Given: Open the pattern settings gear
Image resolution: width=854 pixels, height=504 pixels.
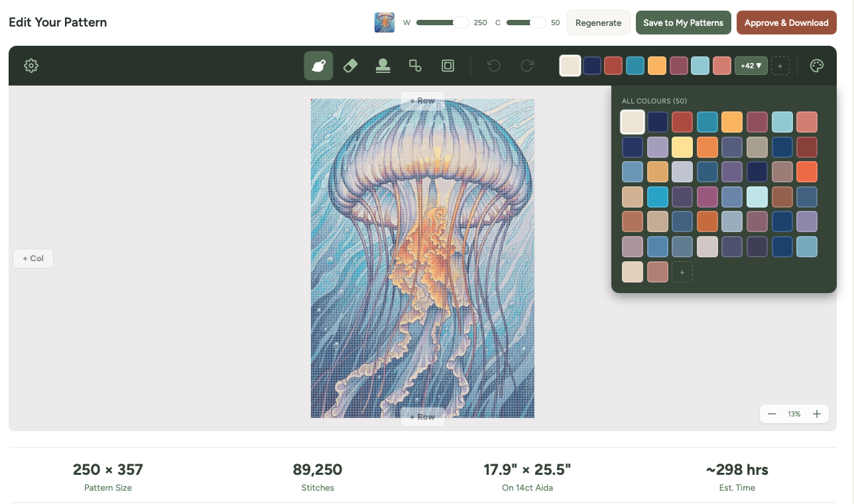Looking at the screenshot, I should point(30,66).
